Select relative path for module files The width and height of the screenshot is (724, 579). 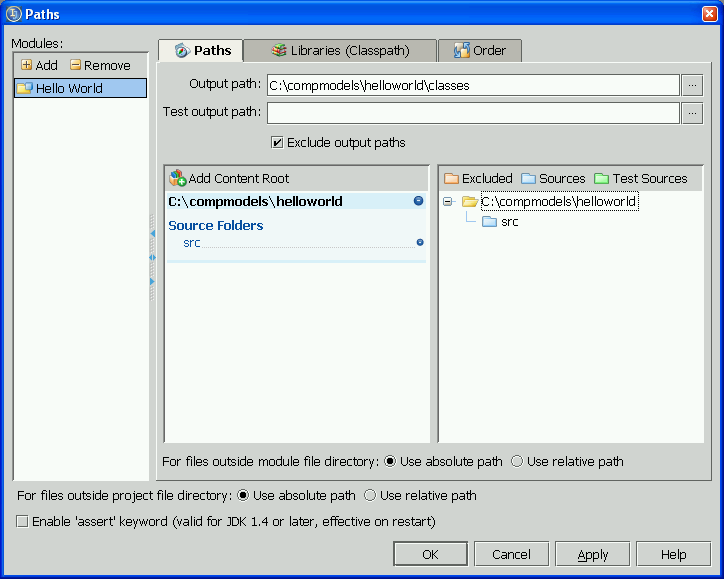click(517, 461)
